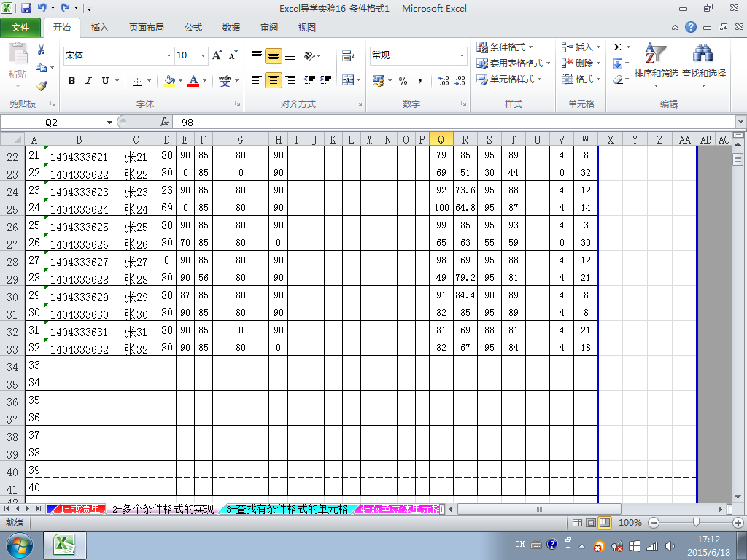
Task: Increase decimal places
Action: click(443, 80)
